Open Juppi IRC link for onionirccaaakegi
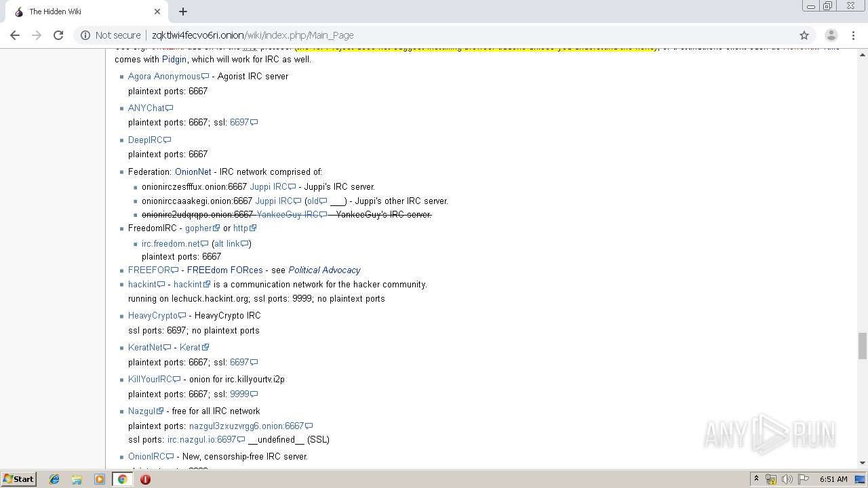 click(x=278, y=201)
